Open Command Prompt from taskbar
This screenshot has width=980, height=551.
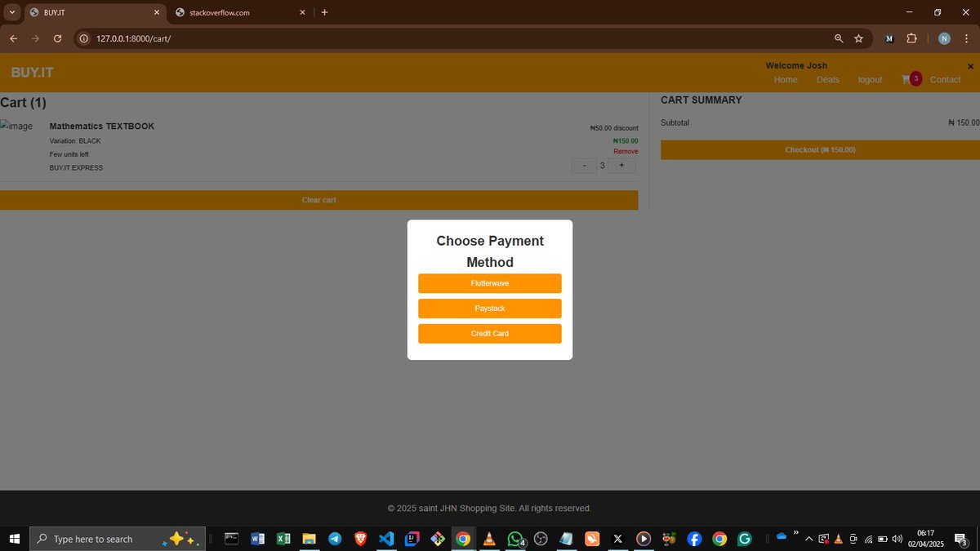(232, 539)
